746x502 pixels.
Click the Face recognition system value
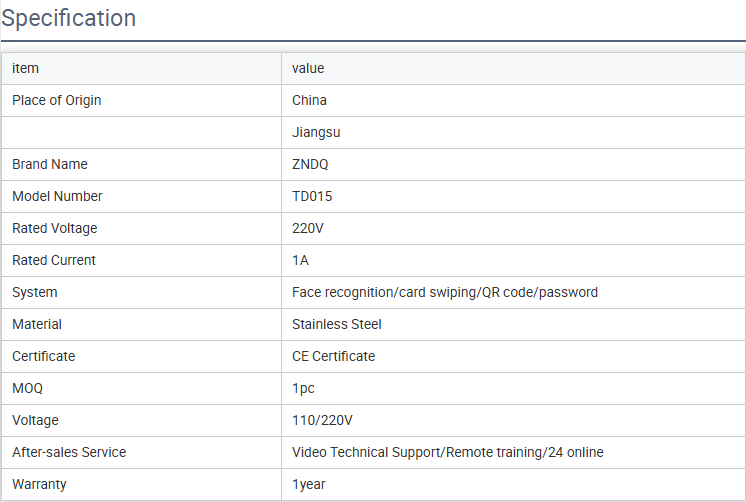(x=445, y=292)
